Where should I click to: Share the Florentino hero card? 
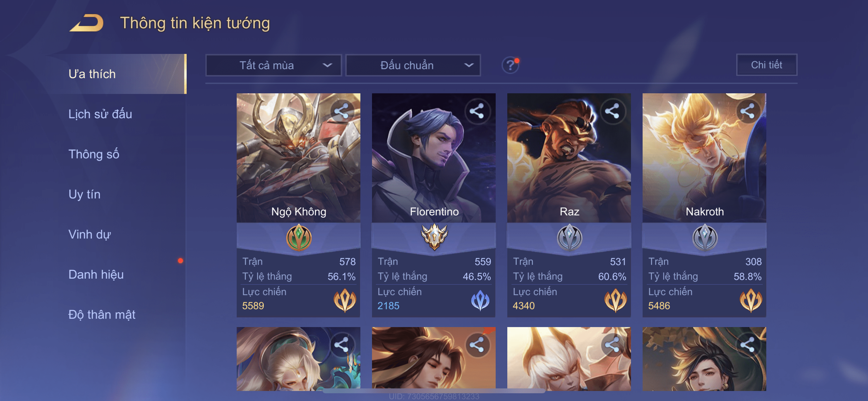tap(477, 111)
